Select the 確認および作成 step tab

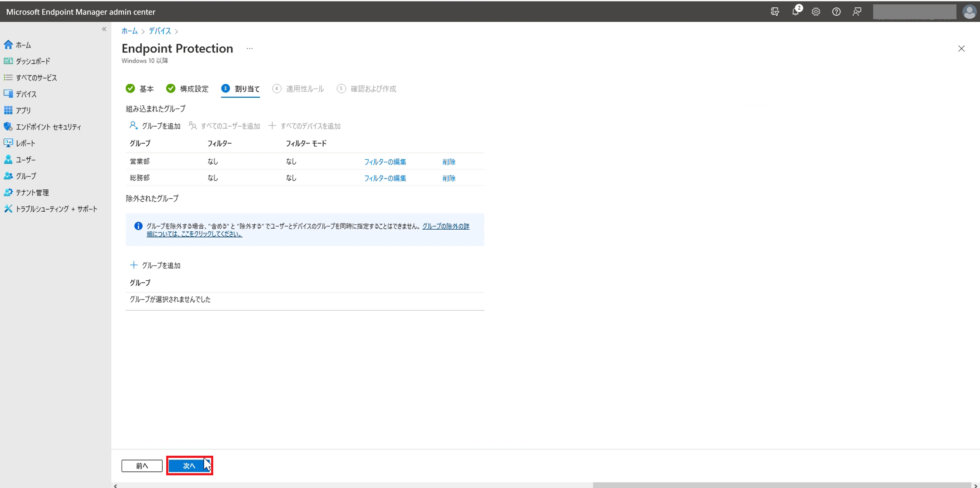pyautogui.click(x=367, y=89)
